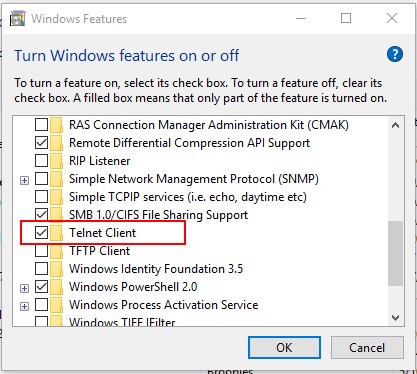This screenshot has width=417, height=374.
Task: Click the Windows Features title bar icon
Action: [x=17, y=18]
